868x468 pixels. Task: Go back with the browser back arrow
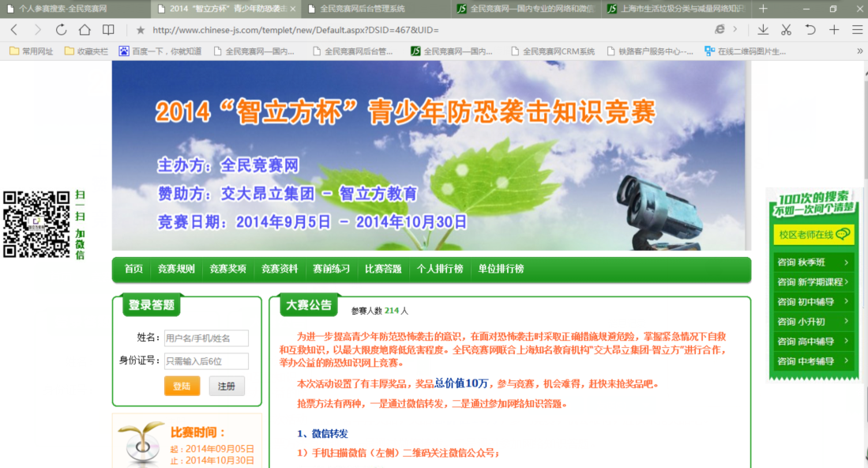(14, 30)
